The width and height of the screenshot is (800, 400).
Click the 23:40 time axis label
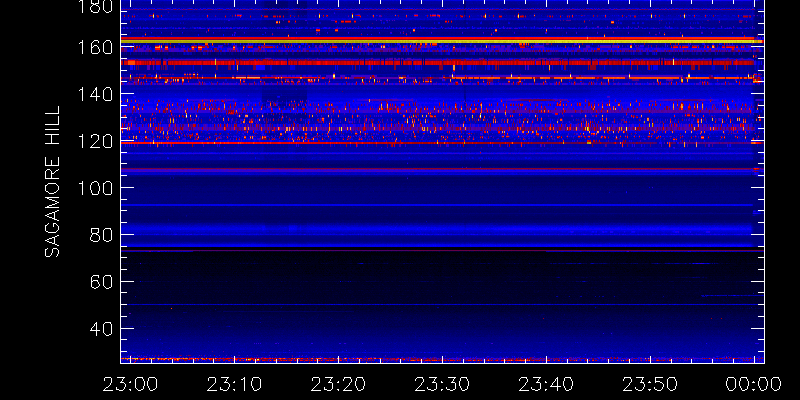(547, 384)
